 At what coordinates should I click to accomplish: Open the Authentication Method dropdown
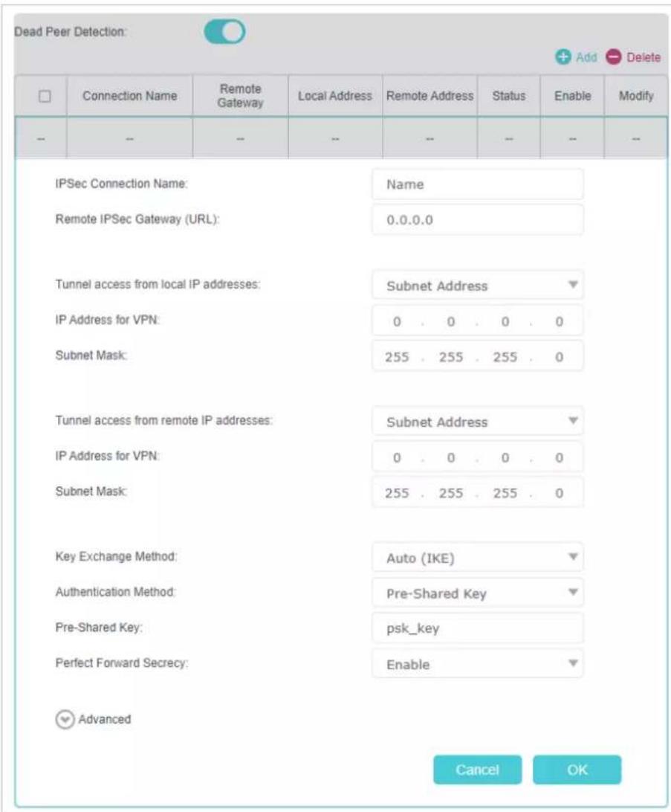[x=478, y=593]
